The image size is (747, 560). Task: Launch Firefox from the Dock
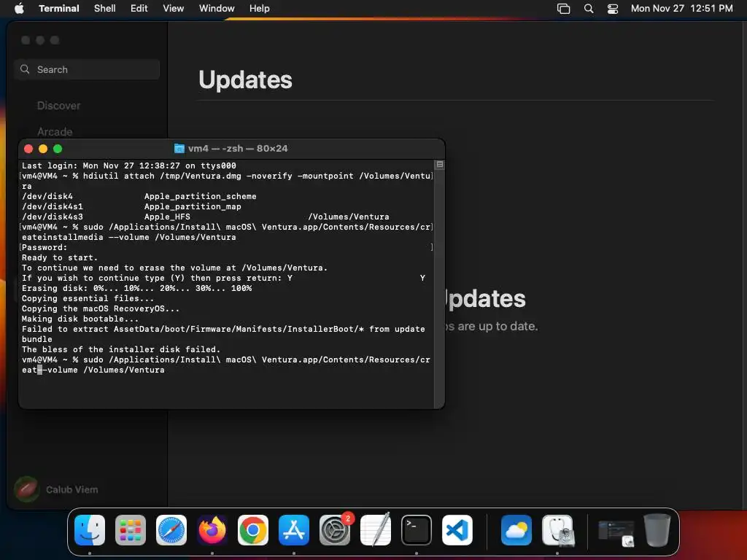[x=212, y=529]
